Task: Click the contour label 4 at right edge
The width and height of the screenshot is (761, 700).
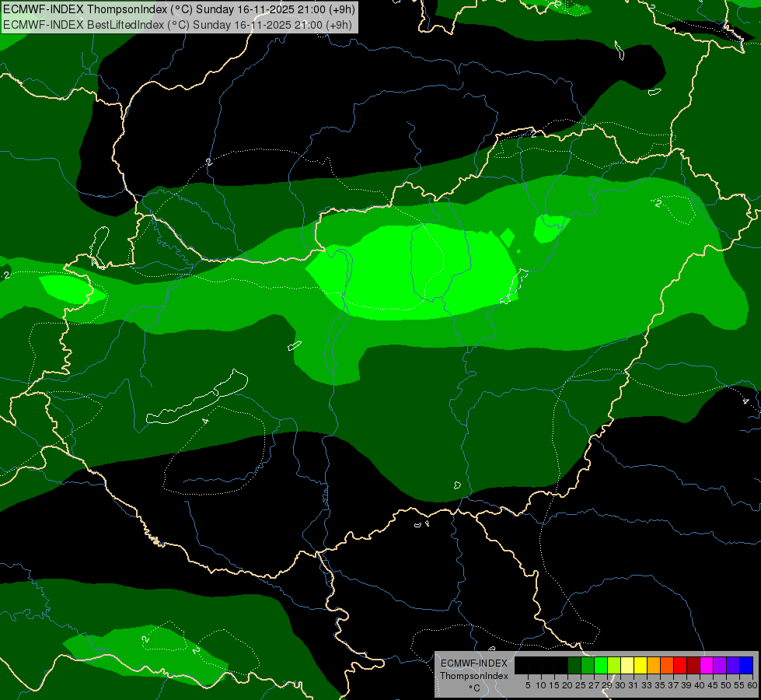Action: point(745,401)
